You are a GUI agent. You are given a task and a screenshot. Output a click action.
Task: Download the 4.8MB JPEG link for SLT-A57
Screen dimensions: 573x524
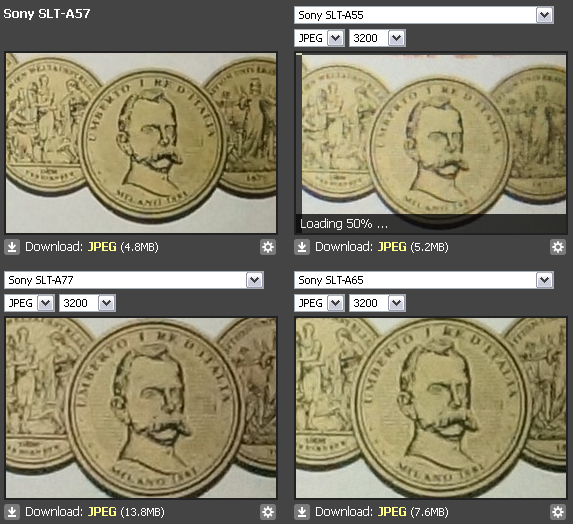(102, 247)
